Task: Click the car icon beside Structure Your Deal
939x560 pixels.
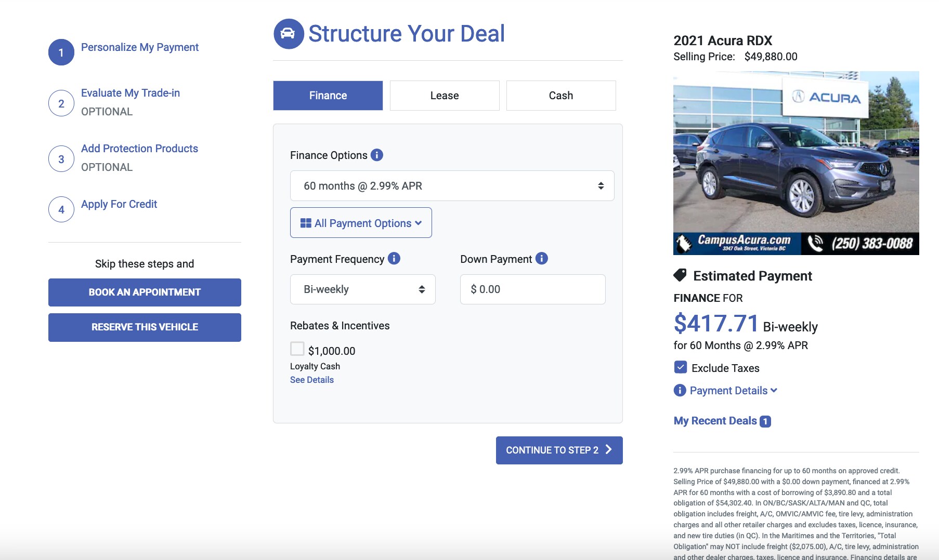Action: [x=289, y=34]
